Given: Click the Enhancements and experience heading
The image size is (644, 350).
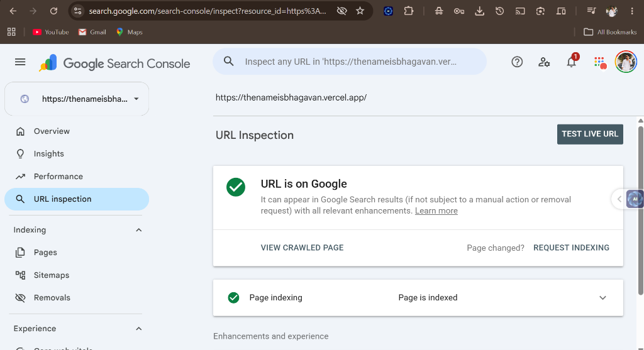Looking at the screenshot, I should tap(270, 336).
